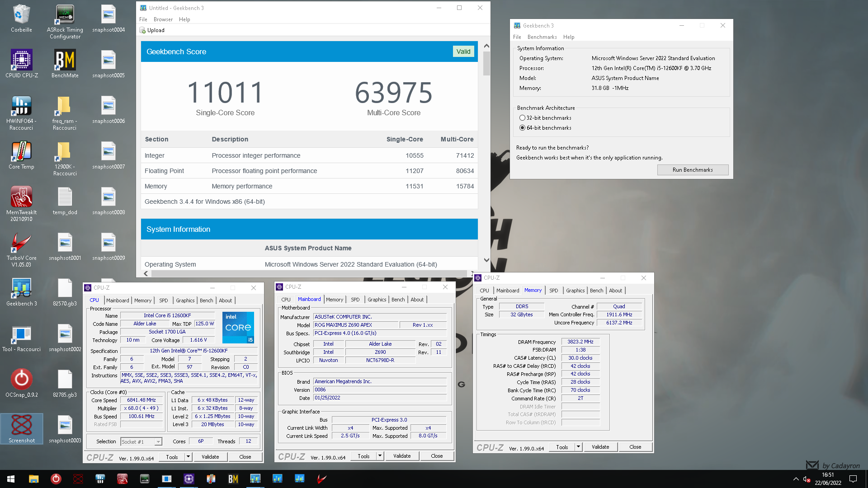This screenshot has height=488, width=868.
Task: Show hidden tray icons chevron
Action: (796, 479)
